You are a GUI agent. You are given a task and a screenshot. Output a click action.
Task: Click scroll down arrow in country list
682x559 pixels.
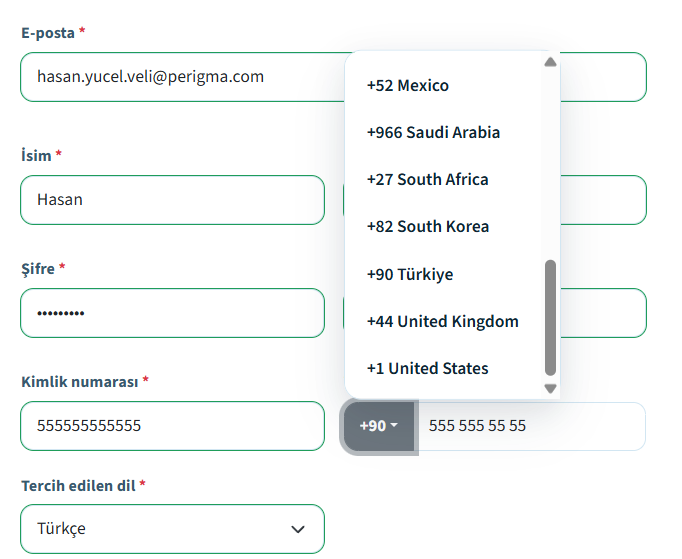[550, 388]
